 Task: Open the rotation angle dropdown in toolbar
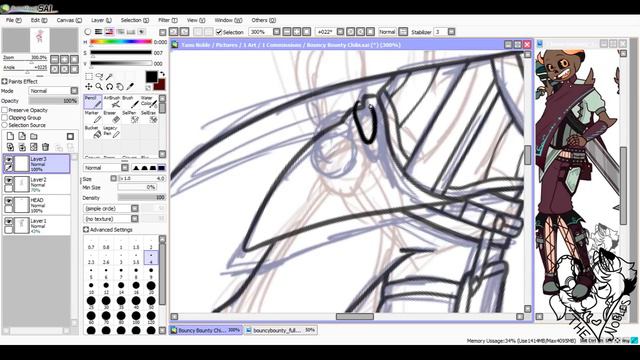point(340,32)
